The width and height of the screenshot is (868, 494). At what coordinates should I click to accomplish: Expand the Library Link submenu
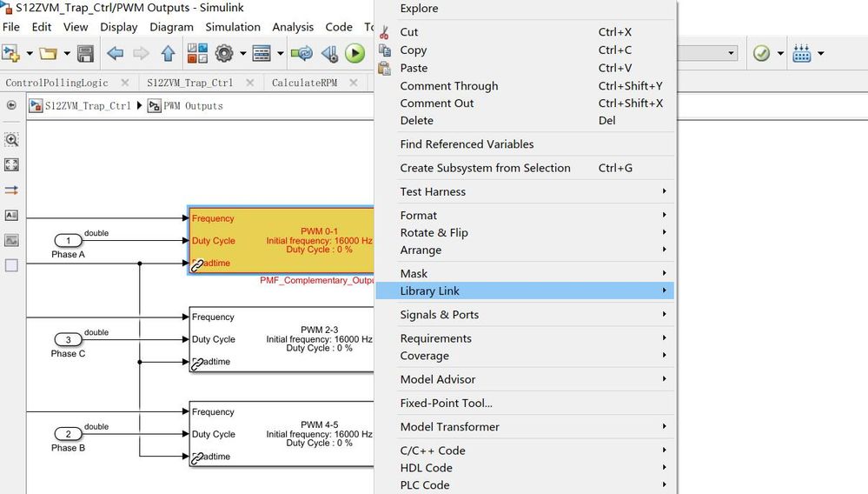tap(525, 290)
